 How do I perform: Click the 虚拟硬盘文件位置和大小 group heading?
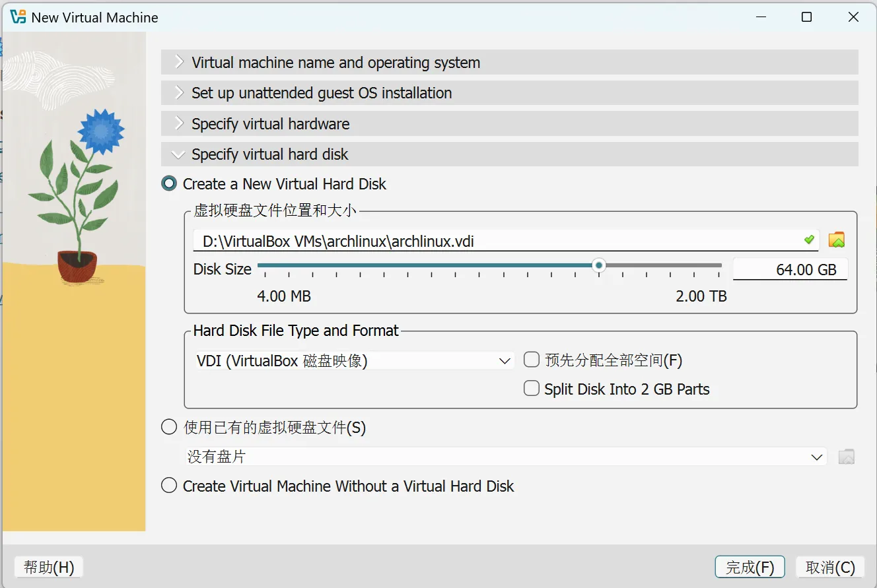(x=275, y=211)
